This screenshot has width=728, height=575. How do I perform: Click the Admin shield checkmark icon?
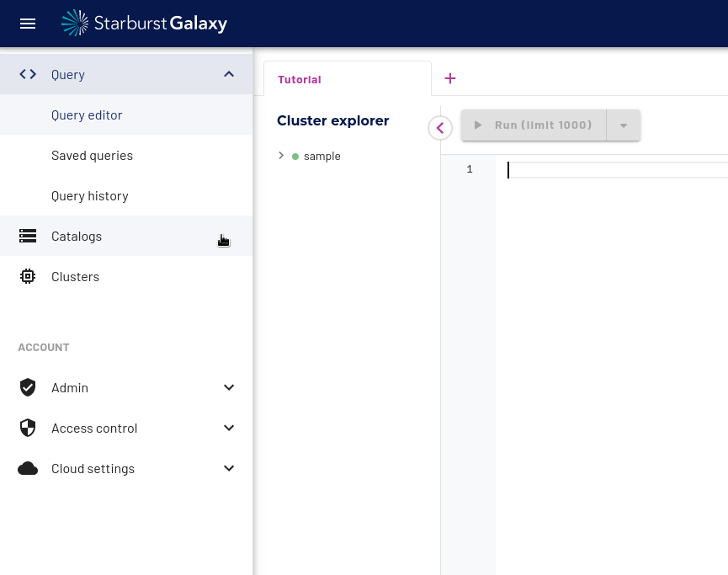click(28, 387)
